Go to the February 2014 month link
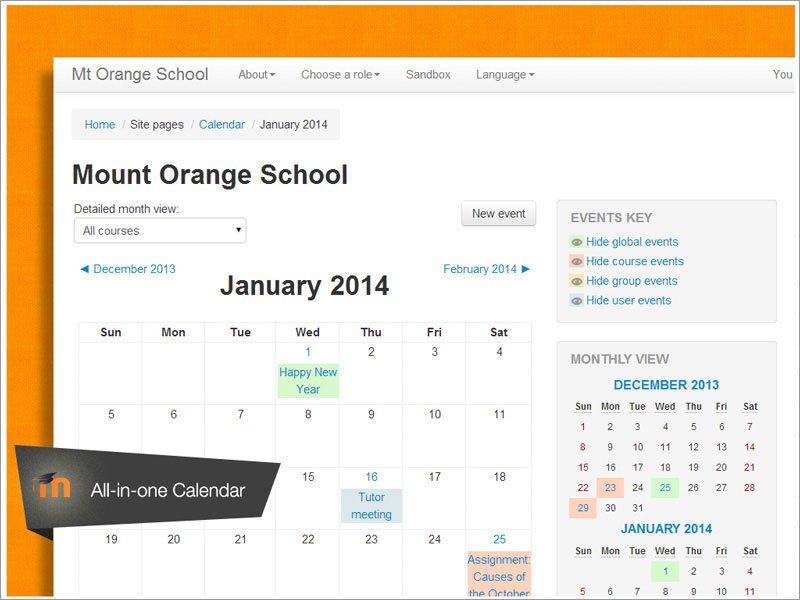 coord(480,269)
